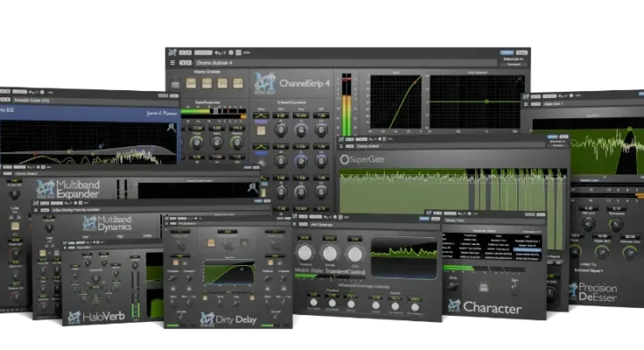Click the Character plugin logo icon
The image size is (644, 350).
click(453, 306)
